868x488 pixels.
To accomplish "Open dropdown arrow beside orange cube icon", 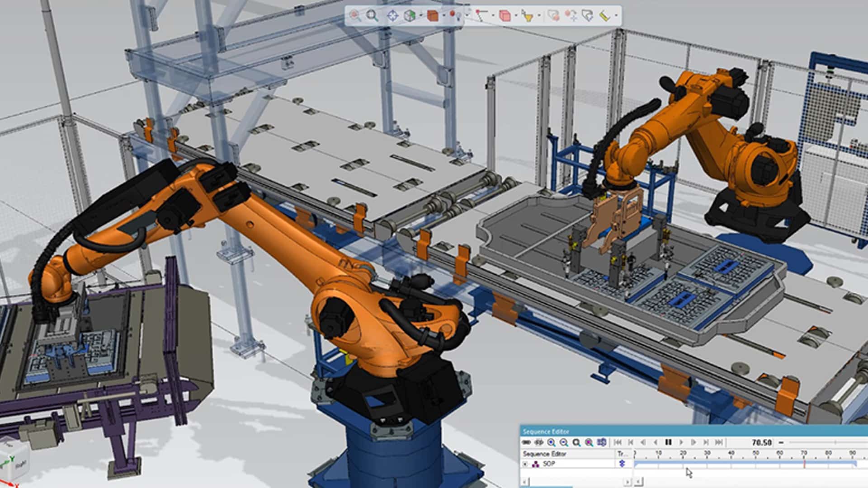I will coord(444,15).
